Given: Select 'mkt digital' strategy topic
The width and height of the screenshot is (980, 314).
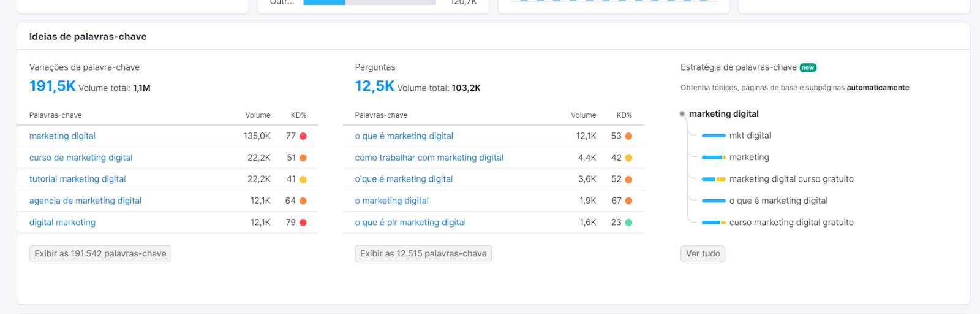Looking at the screenshot, I should coord(750,136).
